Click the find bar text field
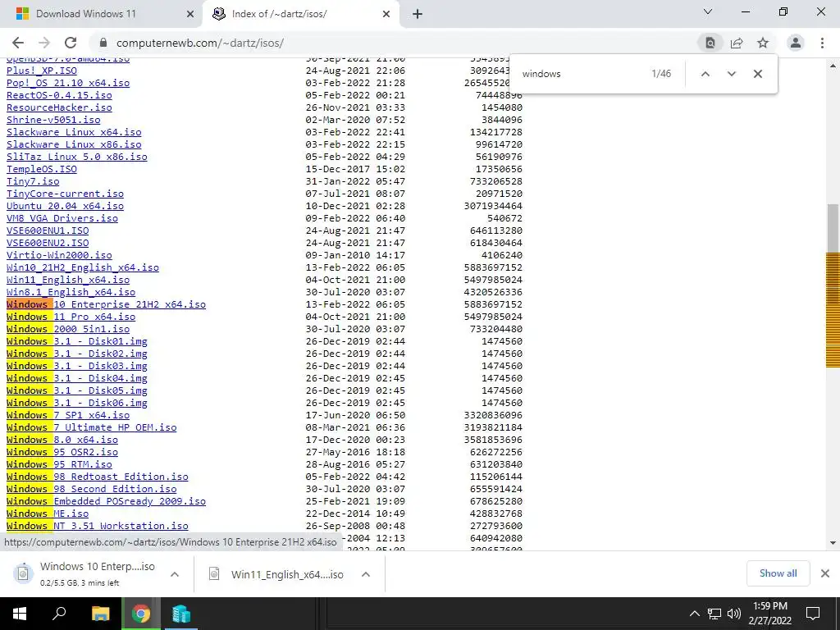The height and width of the screenshot is (630, 840). [582, 74]
